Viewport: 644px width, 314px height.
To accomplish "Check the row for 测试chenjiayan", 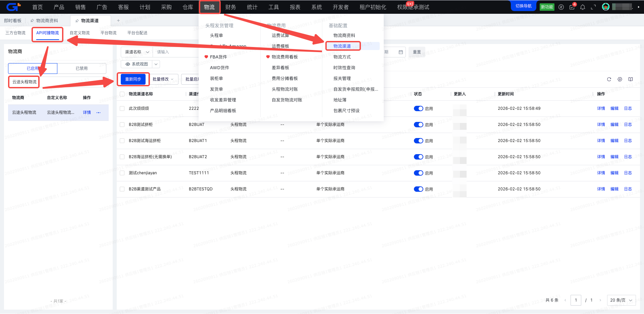I will point(122,173).
